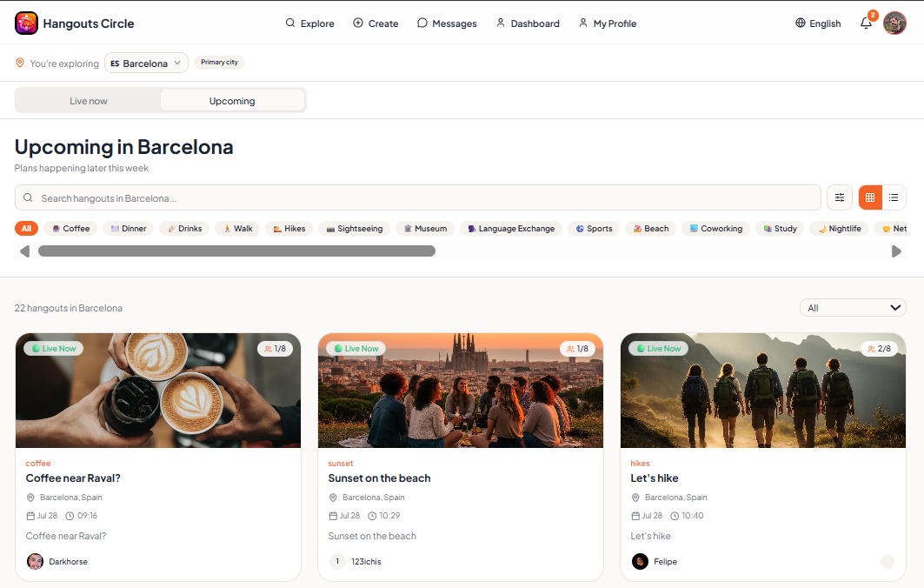Viewport: 924px width, 588px height.
Task: Click the right scroll arrow of category bar
Action: 896,251
